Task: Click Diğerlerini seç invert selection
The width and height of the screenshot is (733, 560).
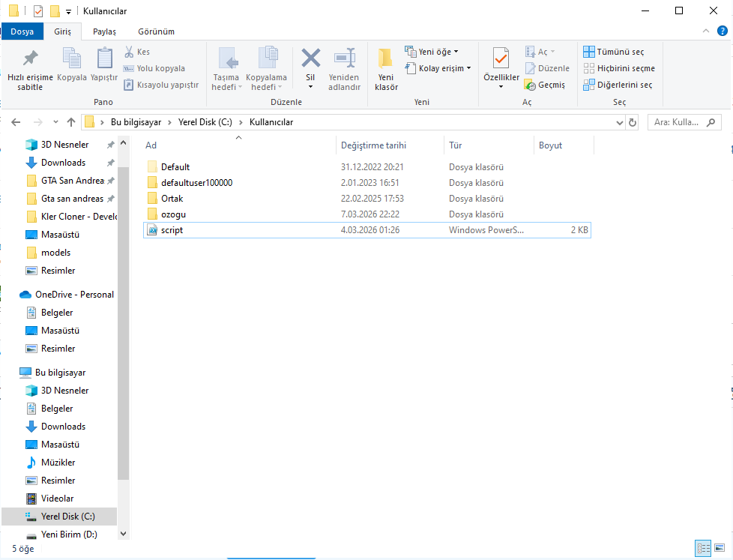Action: pos(618,85)
